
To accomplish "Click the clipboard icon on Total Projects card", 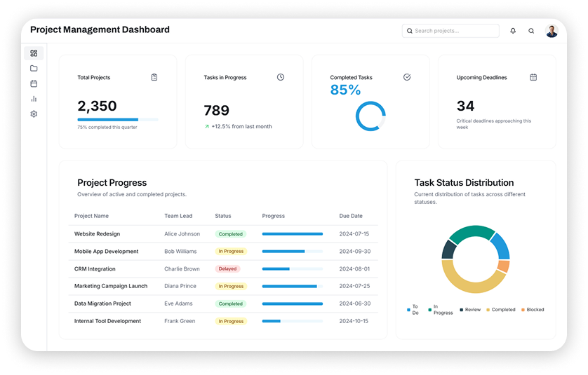I will [154, 77].
